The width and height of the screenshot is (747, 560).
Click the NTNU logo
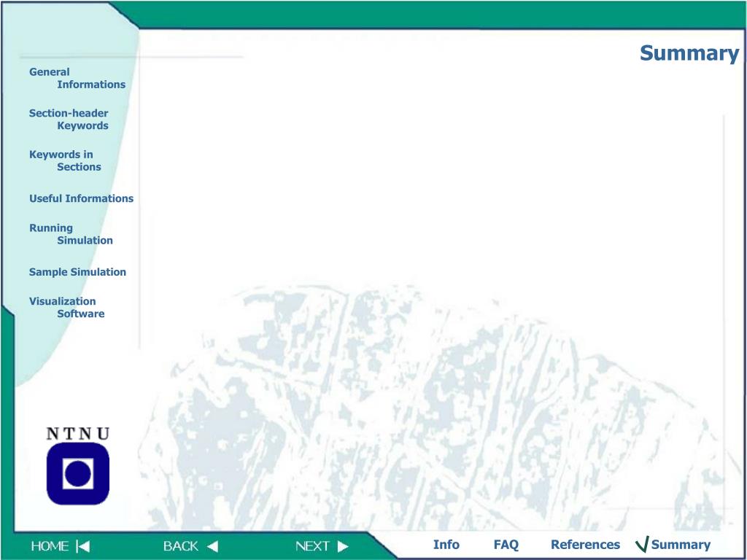tap(78, 466)
